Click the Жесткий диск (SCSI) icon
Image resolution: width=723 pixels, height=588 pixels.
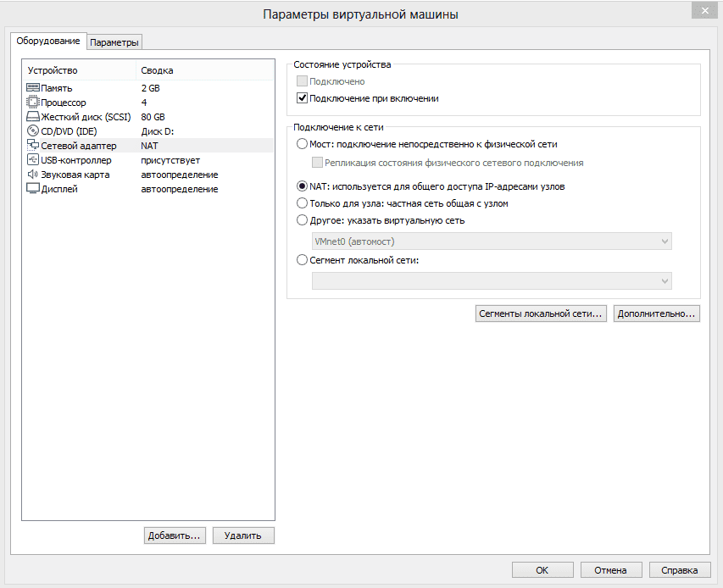click(x=33, y=117)
